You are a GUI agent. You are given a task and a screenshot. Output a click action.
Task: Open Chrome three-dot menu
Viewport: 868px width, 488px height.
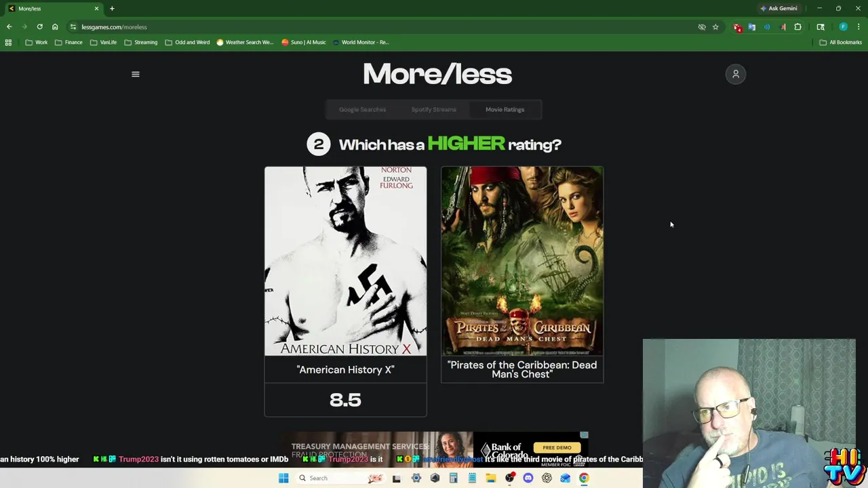tap(859, 27)
